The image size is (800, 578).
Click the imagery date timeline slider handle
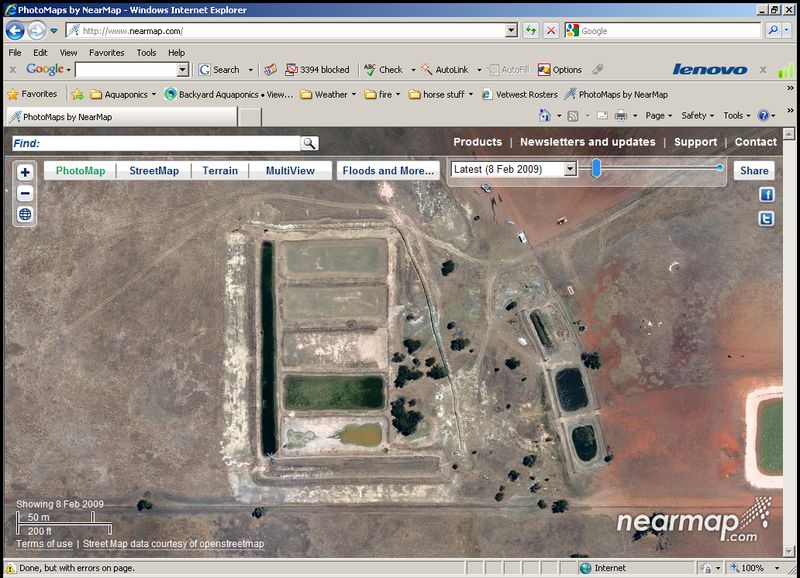596,168
